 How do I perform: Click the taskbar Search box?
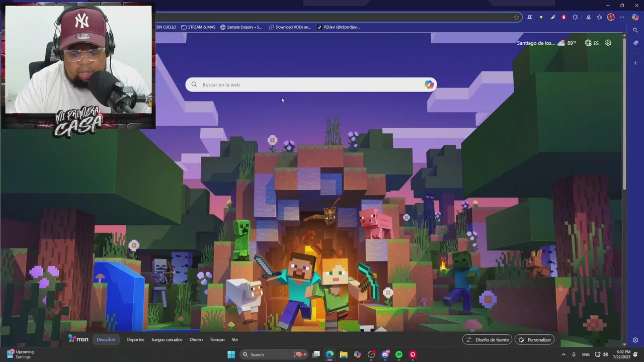point(273,354)
